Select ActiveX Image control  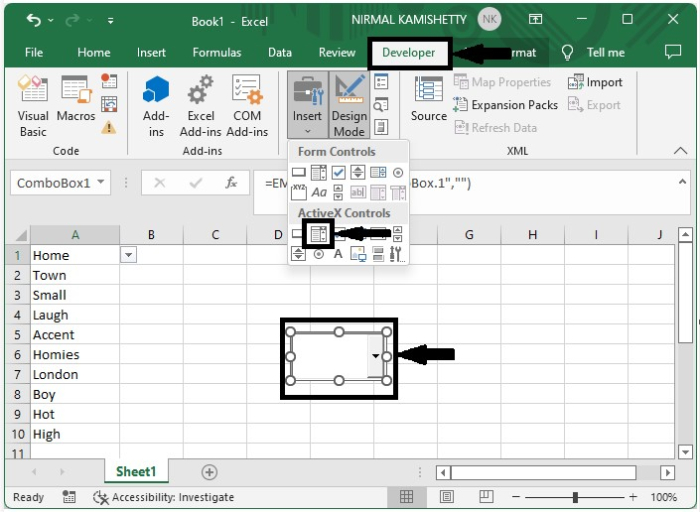(358, 254)
